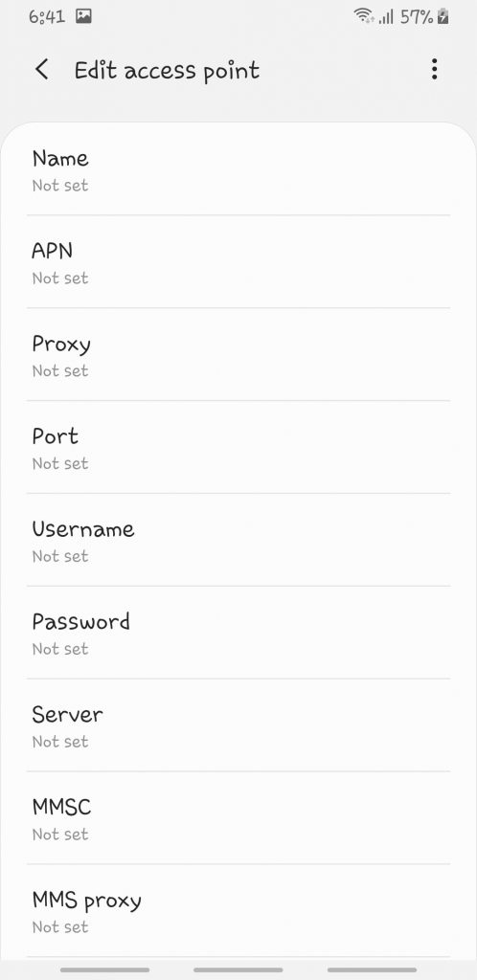The height and width of the screenshot is (980, 477).
Task: Tap the Wi-Fi status icon
Action: click(364, 16)
